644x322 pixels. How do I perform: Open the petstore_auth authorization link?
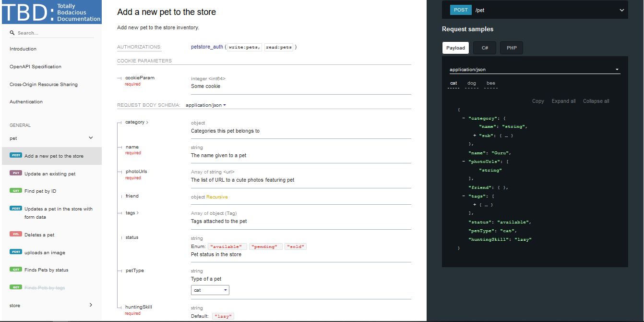(207, 47)
